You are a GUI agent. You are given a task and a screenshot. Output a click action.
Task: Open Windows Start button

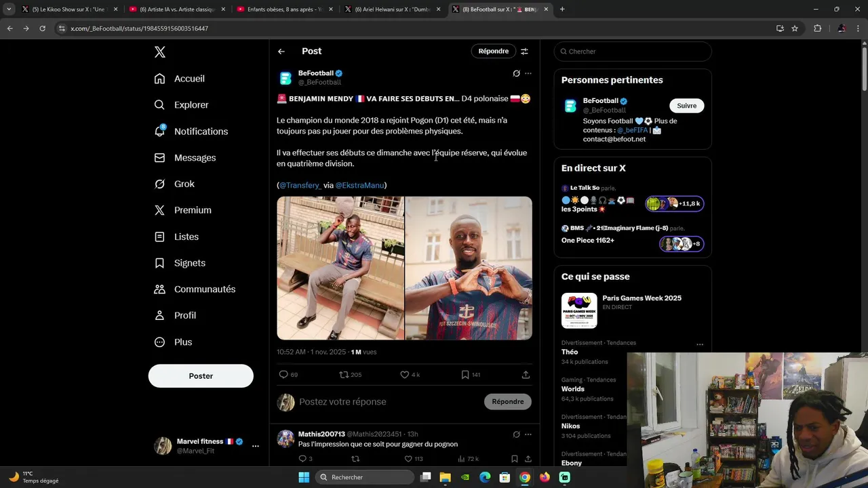304,477
